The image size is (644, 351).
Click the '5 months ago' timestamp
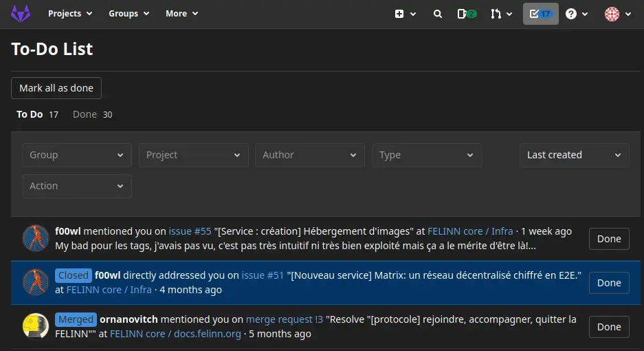pyautogui.click(x=280, y=334)
